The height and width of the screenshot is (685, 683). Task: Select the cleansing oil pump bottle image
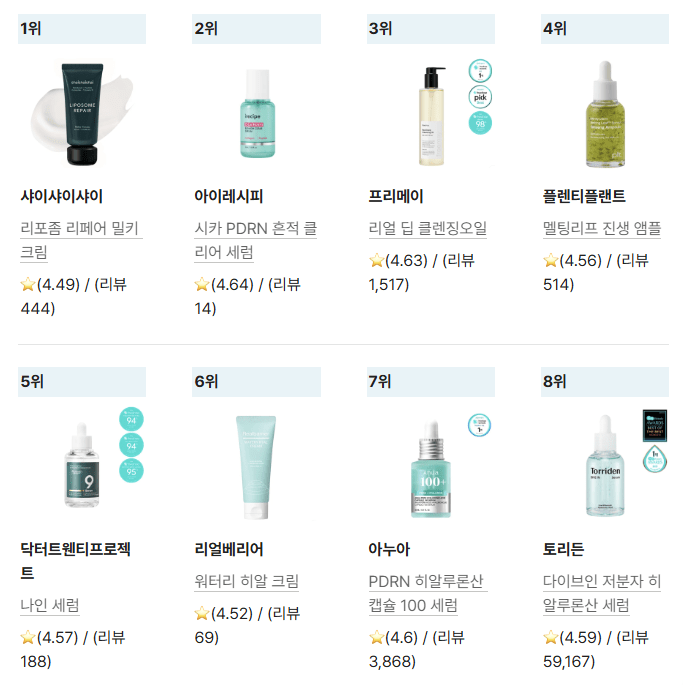432,116
